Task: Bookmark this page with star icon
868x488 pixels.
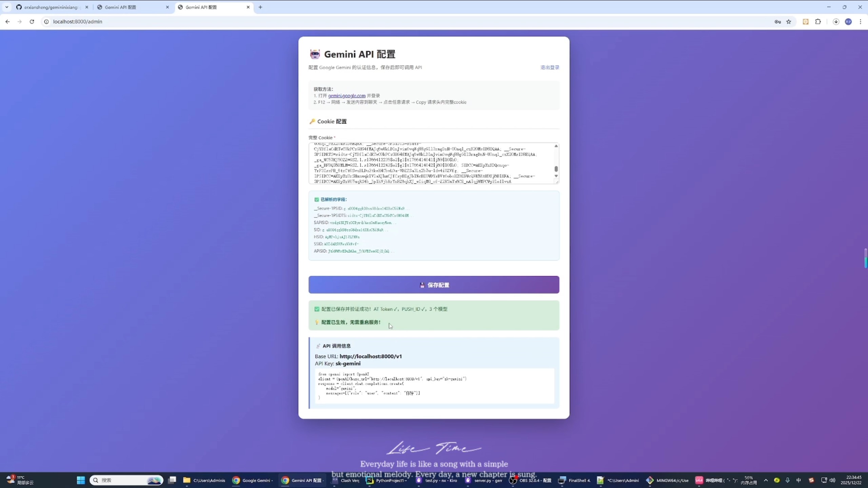Action: [x=789, y=22]
